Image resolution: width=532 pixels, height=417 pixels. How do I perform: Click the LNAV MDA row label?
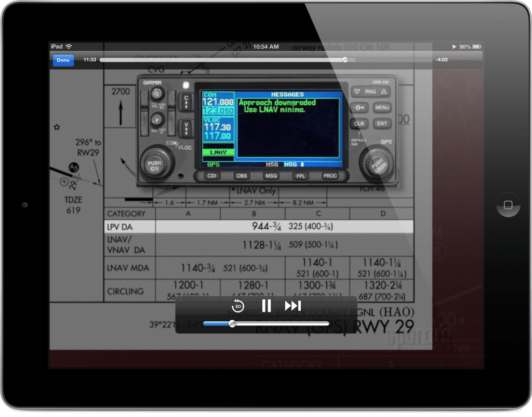(128, 268)
